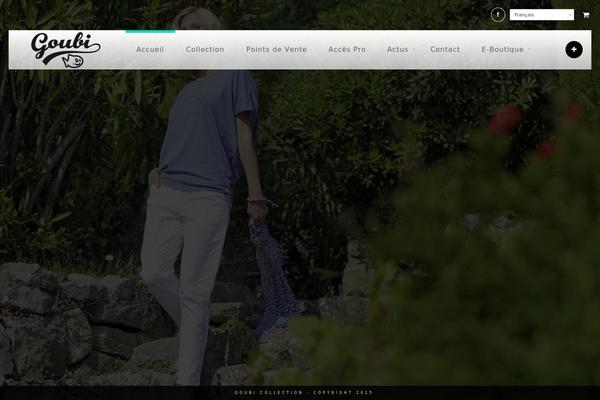The image size is (600, 400).
Task: Go to the Accueil menu item
Action: click(150, 49)
